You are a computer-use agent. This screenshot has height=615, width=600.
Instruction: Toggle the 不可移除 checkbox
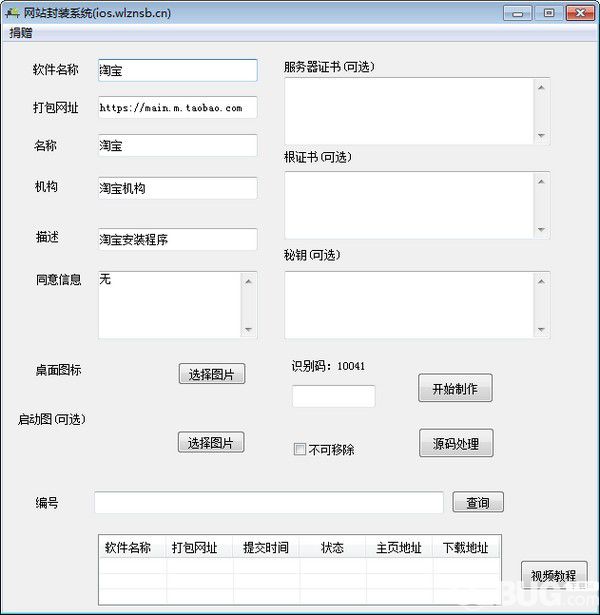pos(300,449)
